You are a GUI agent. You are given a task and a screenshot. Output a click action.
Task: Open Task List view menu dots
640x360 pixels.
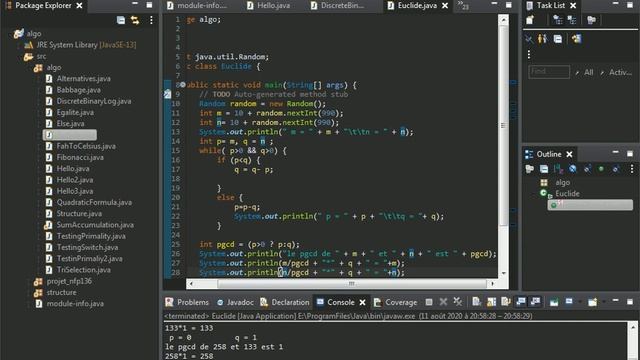(x=529, y=54)
